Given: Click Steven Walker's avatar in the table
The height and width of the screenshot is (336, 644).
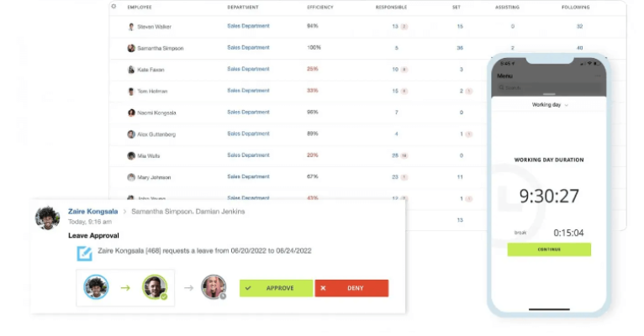Looking at the screenshot, I should [131, 27].
